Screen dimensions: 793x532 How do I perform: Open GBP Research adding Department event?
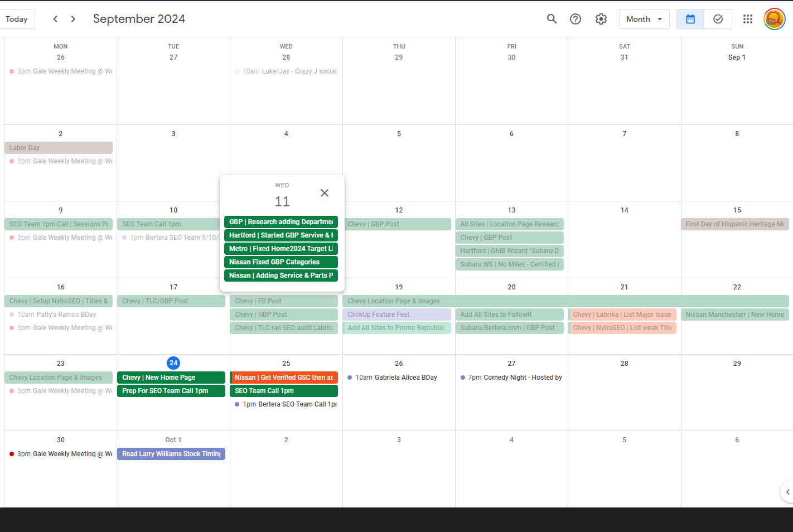pyautogui.click(x=281, y=222)
